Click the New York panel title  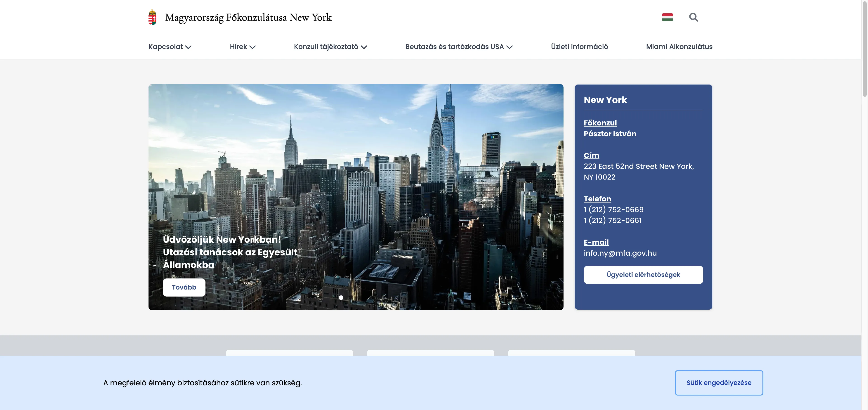[605, 100]
